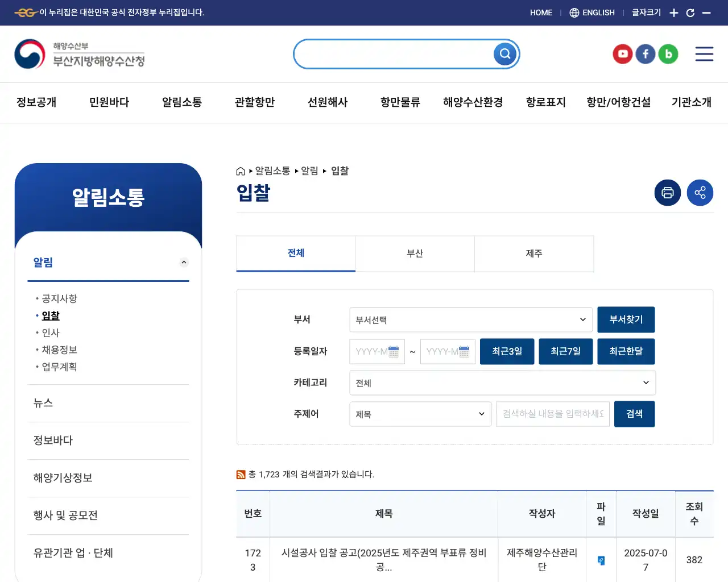728x582 pixels.
Task: Open the 주제어 제목 dropdown
Action: pyautogui.click(x=420, y=414)
